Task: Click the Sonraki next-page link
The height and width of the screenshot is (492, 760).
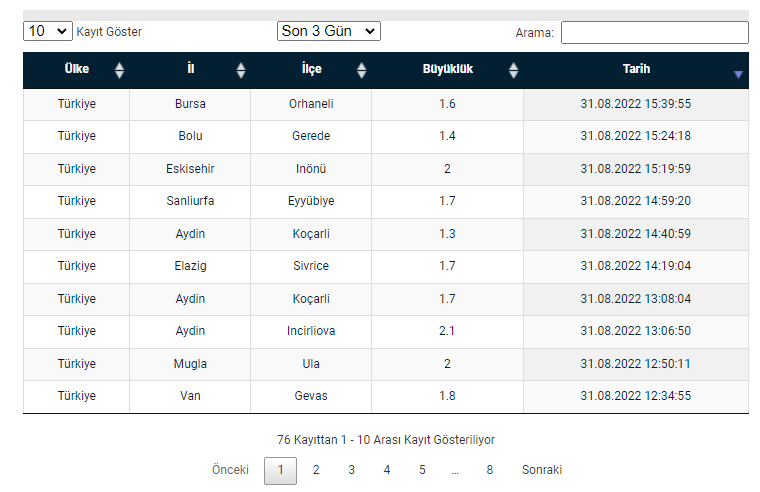Action: click(x=542, y=470)
